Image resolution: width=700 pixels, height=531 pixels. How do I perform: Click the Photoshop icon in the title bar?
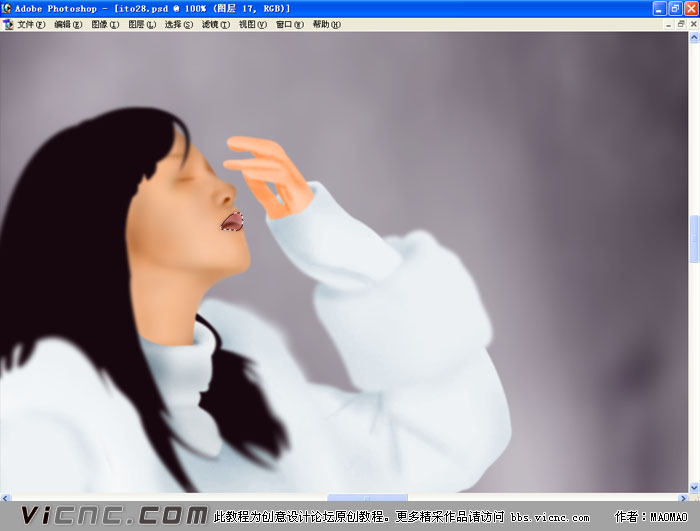coord(6,8)
